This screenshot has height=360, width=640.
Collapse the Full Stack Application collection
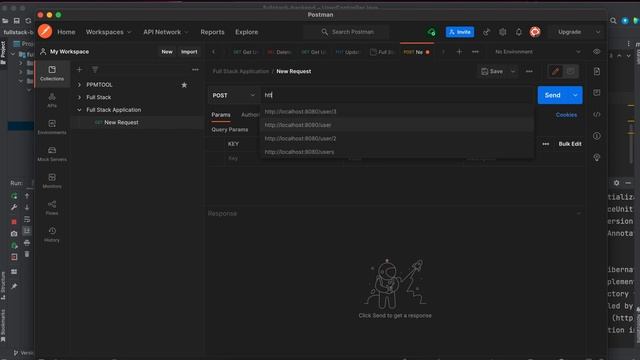(79, 110)
